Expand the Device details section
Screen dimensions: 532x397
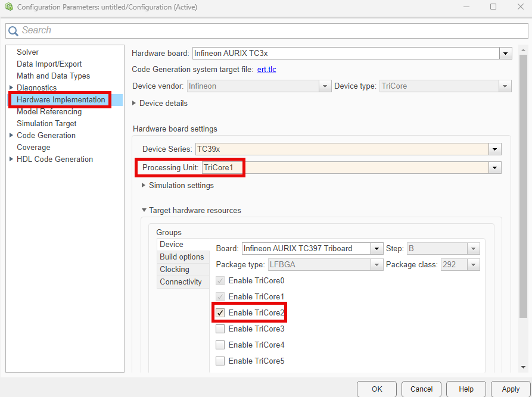(x=143, y=103)
